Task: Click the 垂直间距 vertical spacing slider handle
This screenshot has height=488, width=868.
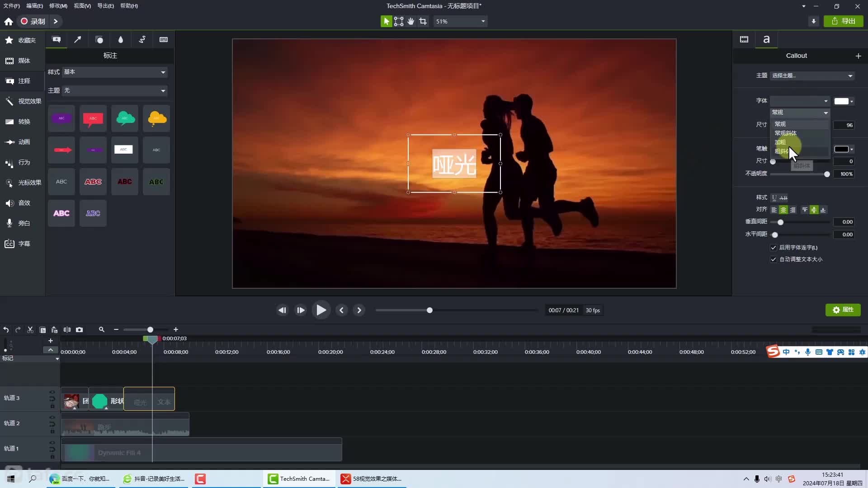Action: click(780, 222)
